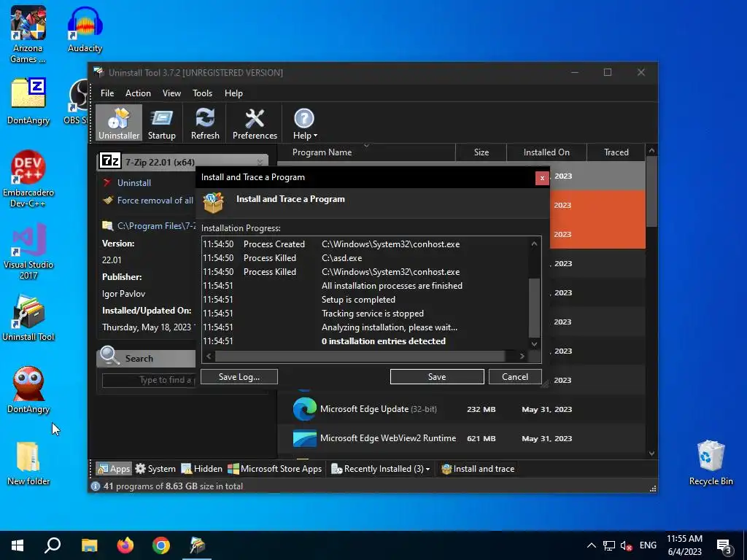The image size is (747, 560).
Task: Open the Windows Start menu
Action: [18, 545]
